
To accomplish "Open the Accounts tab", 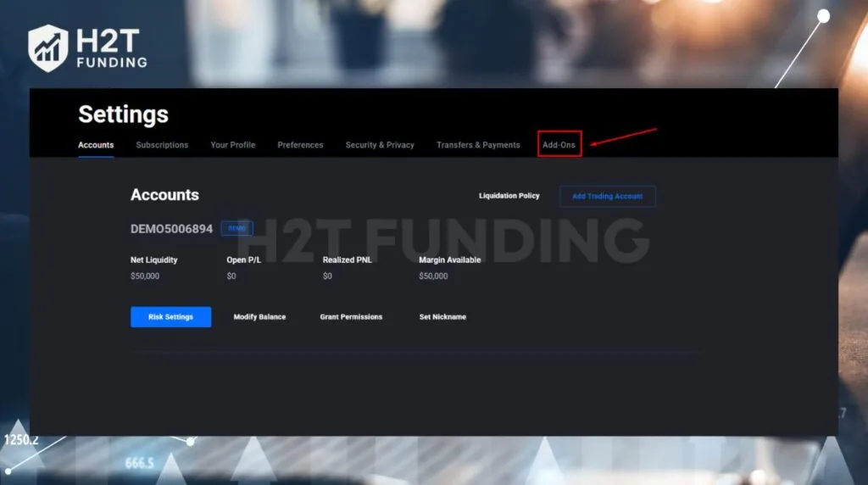I will pyautogui.click(x=96, y=145).
